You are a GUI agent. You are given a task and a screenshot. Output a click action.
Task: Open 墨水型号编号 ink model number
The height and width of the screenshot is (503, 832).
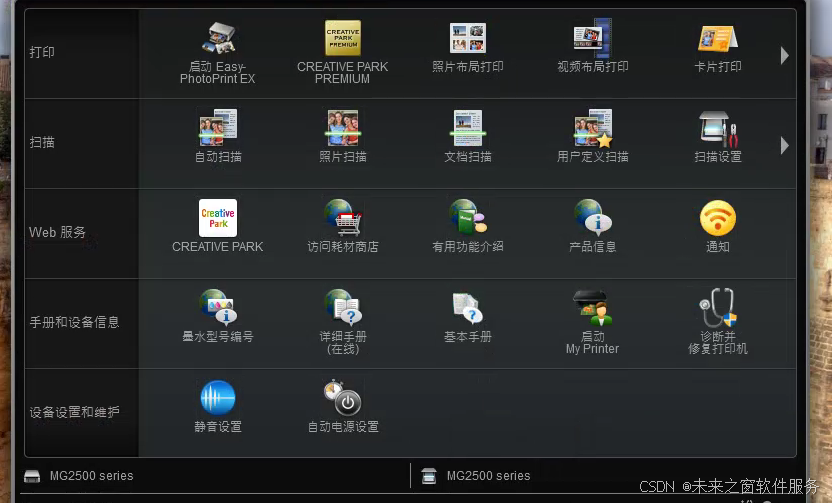(218, 316)
